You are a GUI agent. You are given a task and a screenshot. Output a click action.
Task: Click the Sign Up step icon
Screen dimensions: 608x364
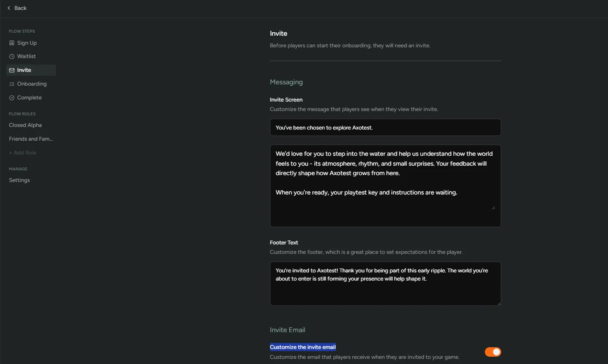(11, 43)
